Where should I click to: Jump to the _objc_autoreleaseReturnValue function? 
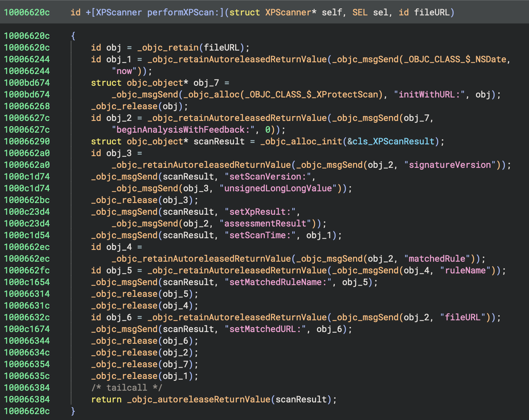199,399
